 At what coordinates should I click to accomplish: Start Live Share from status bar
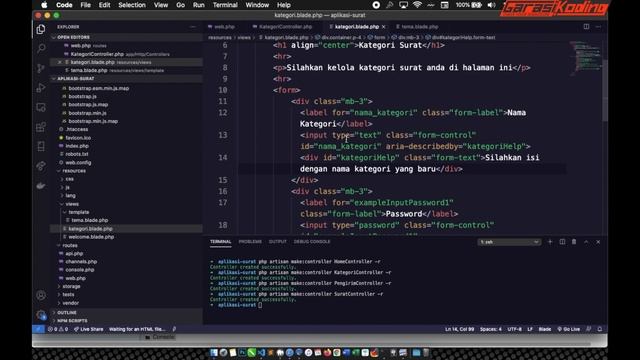pos(89,329)
